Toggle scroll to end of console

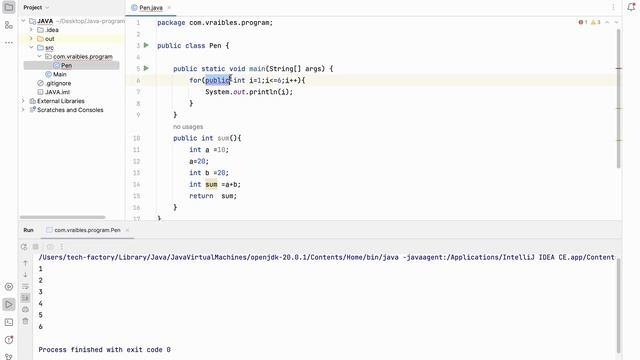pyautogui.click(x=25, y=298)
